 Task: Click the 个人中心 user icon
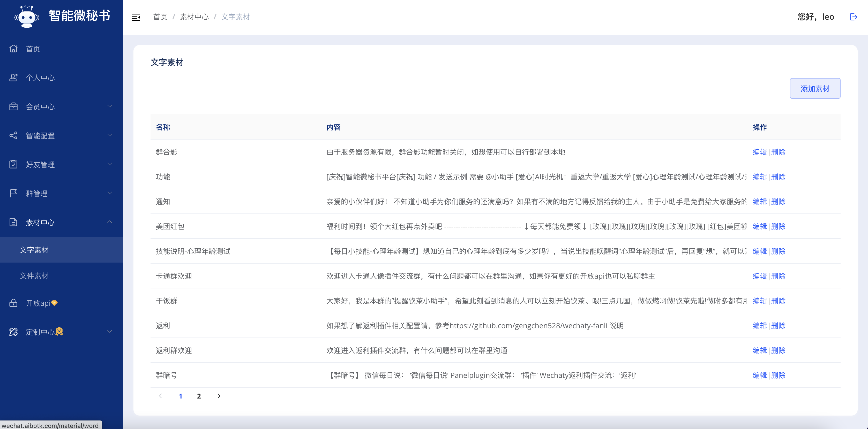13,78
